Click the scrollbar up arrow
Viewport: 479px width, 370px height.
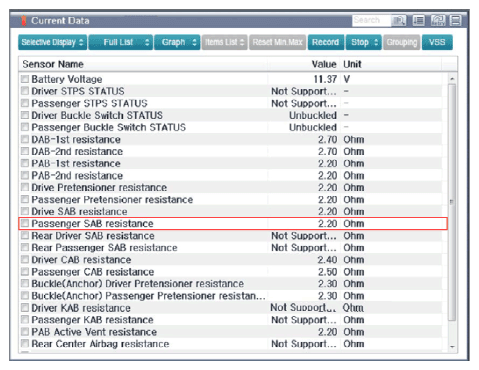coord(452,79)
